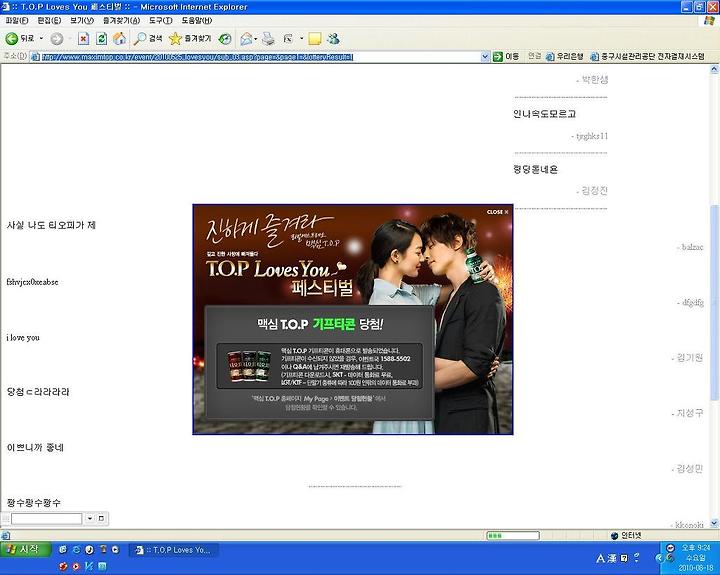Image resolution: width=720 pixels, height=575 pixels.
Task: Open the 편집(E) menu
Action: 49,21
